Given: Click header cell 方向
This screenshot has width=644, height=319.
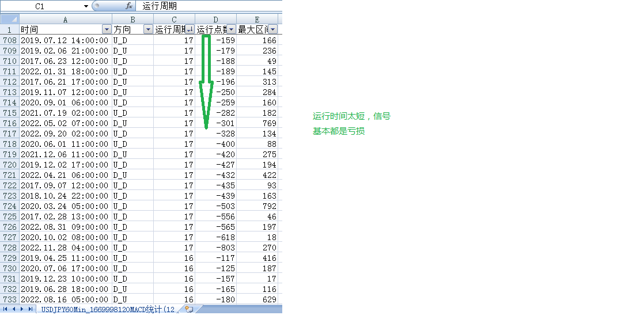Looking at the screenshot, I should (132, 29).
